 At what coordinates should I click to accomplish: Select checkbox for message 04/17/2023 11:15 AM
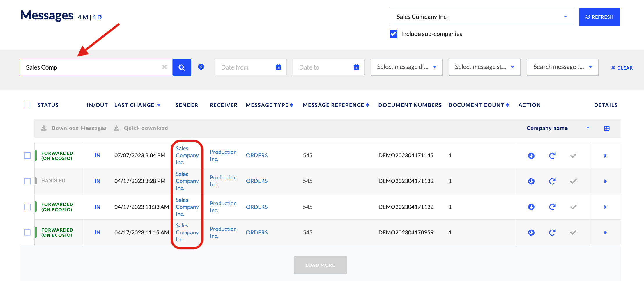27,232
